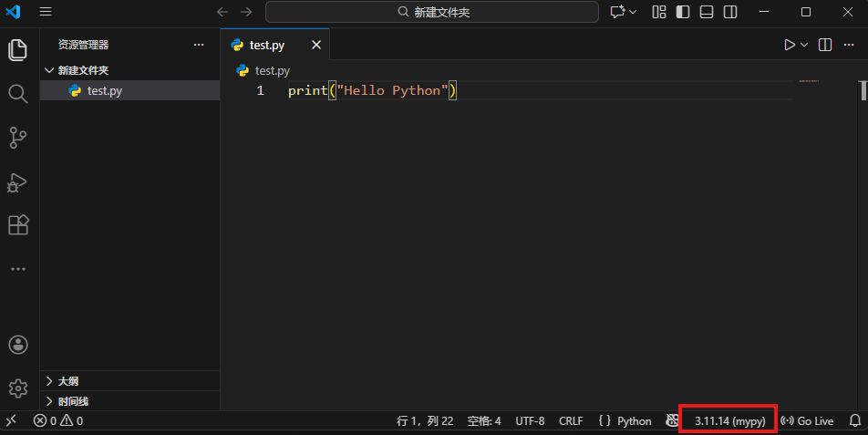Split the editor to the right
Viewport: 868px width, 435px height.
825,45
